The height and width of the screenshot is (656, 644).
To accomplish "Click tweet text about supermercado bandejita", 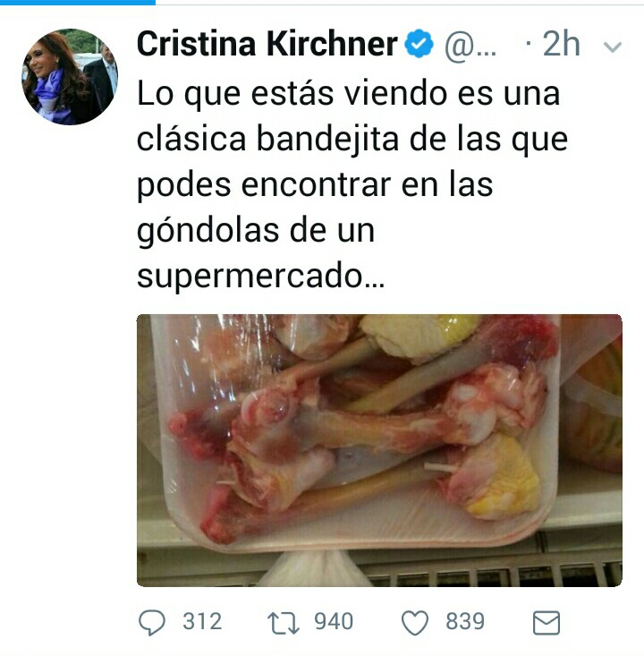I will point(352,184).
